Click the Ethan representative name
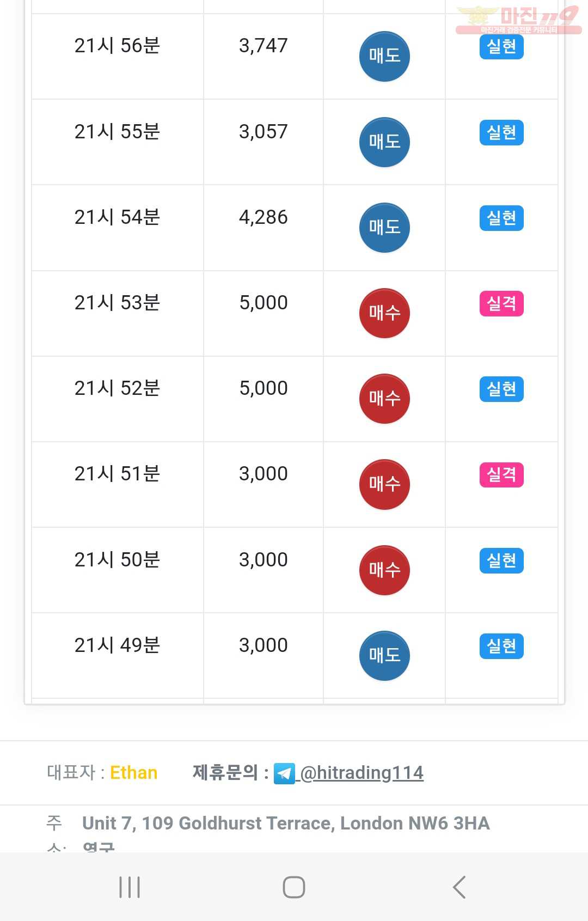 pyautogui.click(x=133, y=773)
